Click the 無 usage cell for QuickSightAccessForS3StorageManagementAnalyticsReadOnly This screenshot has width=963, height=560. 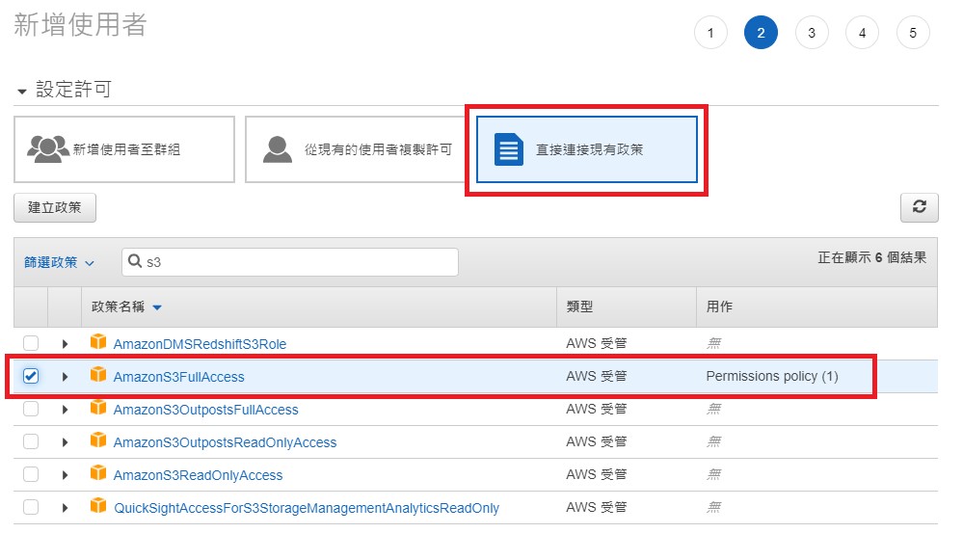point(713,507)
